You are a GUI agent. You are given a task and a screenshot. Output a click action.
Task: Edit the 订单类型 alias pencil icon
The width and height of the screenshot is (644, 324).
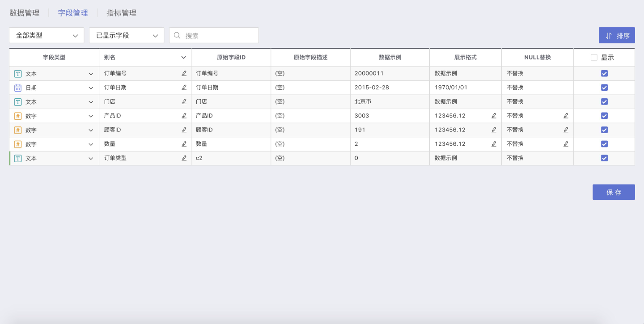coord(184,158)
